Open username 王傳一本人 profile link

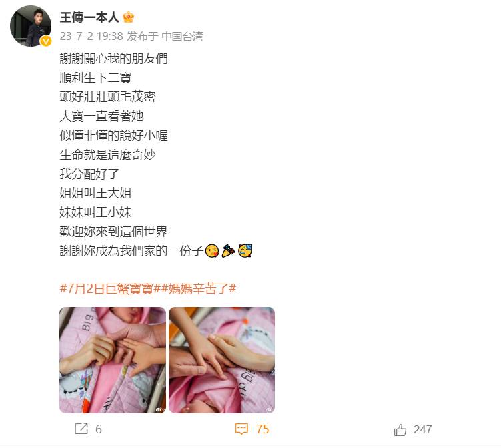[89, 17]
